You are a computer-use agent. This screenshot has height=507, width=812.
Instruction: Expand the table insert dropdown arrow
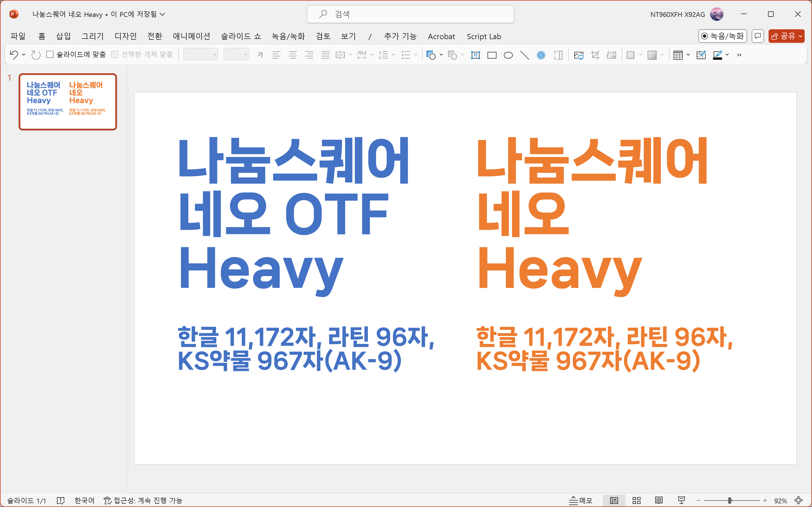point(688,55)
